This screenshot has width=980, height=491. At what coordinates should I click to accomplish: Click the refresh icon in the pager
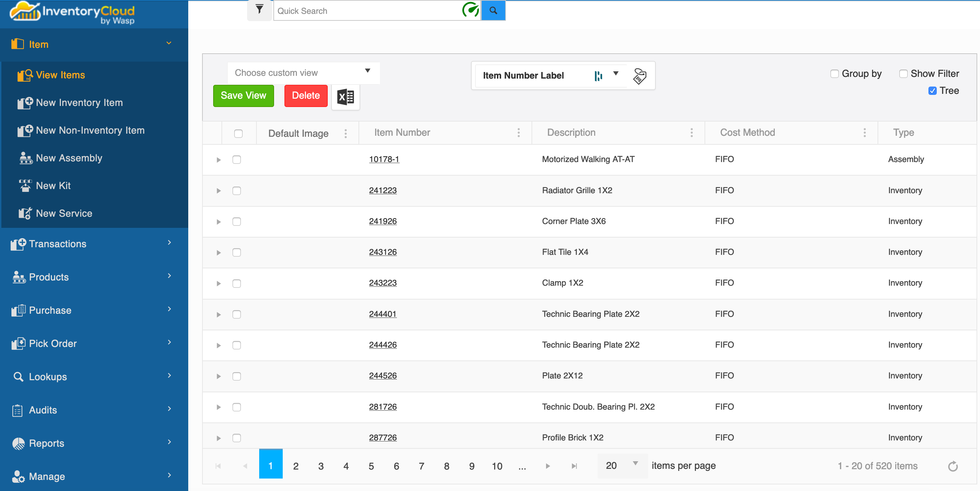(x=953, y=466)
